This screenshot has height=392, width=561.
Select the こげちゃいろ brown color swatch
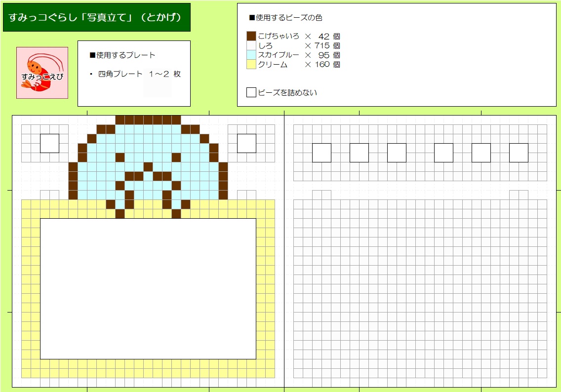(x=251, y=36)
